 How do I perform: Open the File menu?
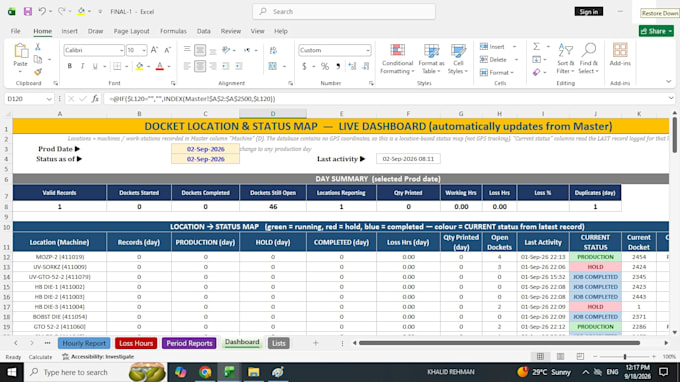(15, 31)
